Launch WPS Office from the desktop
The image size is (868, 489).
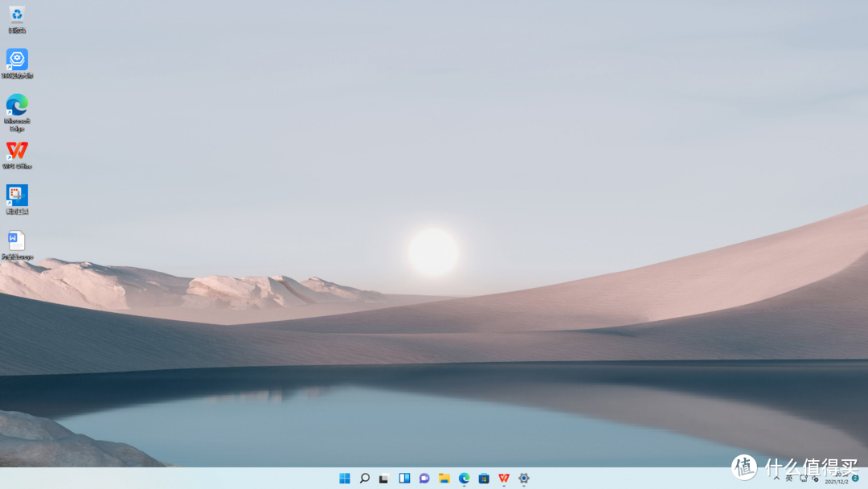[x=18, y=151]
